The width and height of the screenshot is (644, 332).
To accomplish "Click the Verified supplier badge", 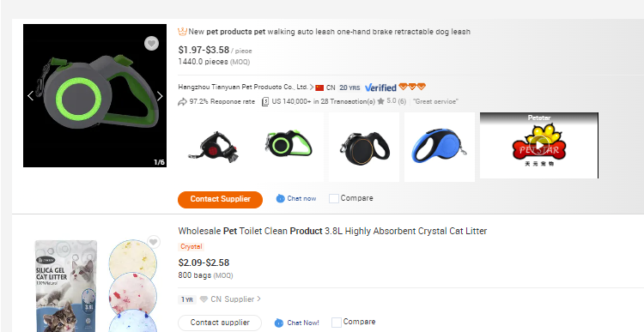I will (380, 88).
